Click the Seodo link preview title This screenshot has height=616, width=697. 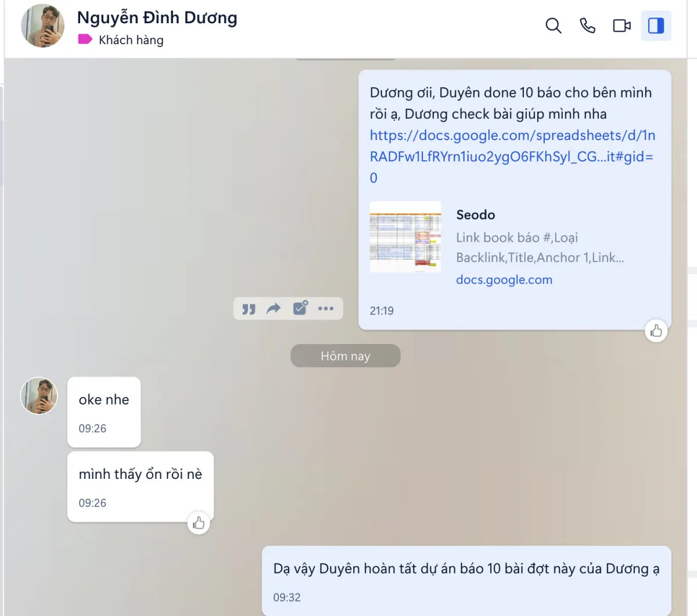(x=476, y=215)
